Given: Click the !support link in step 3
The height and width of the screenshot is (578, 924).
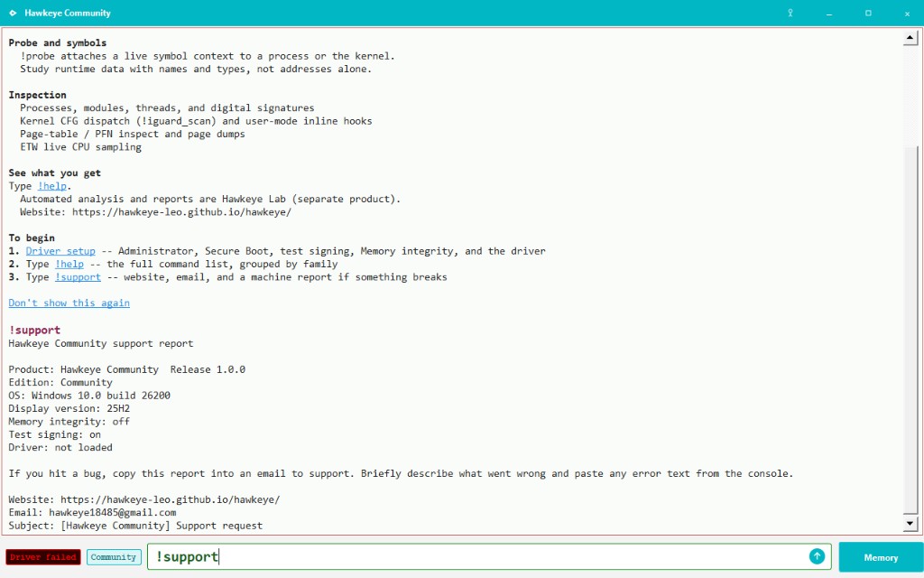Looking at the screenshot, I should tap(78, 276).
